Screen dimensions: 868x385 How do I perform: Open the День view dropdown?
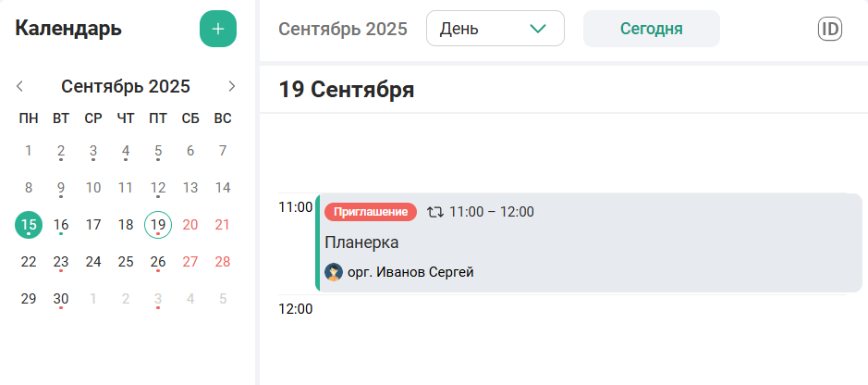(x=495, y=29)
